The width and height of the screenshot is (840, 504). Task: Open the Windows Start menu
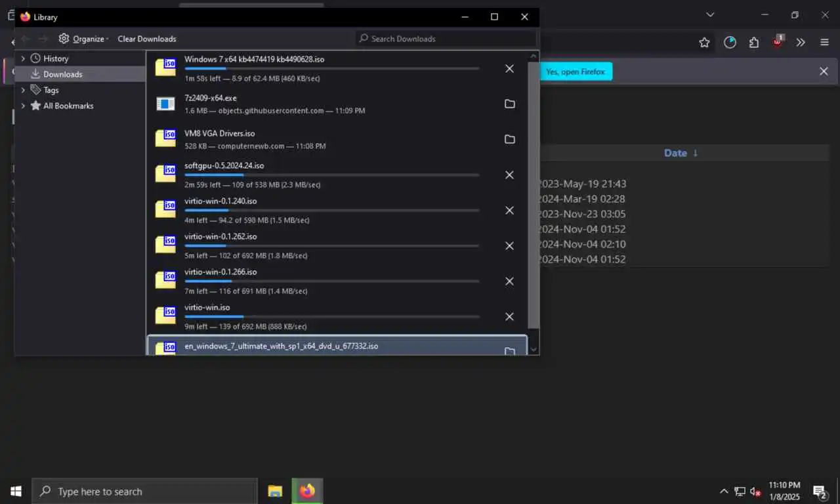16,491
